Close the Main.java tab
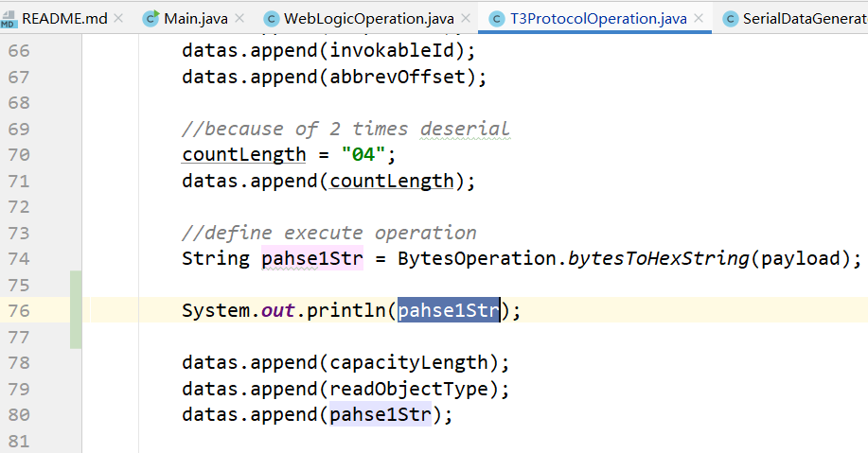 (239, 18)
